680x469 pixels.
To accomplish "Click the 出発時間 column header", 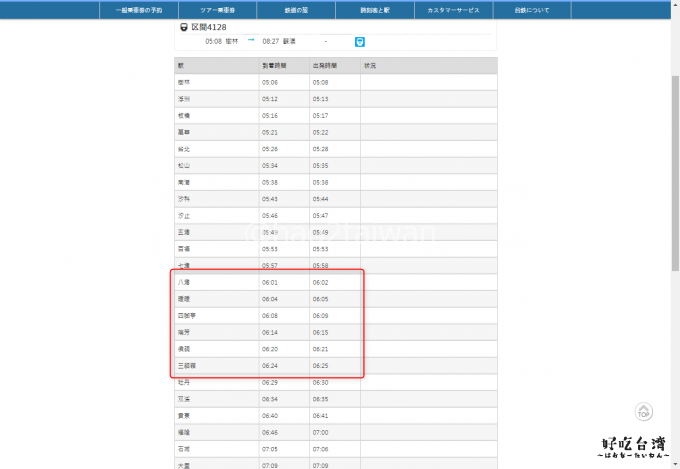I will coord(325,65).
